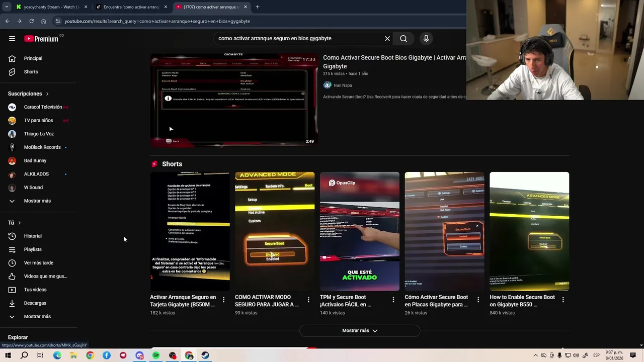Open Ver más tarde list
The image size is (644, 362).
(38, 263)
